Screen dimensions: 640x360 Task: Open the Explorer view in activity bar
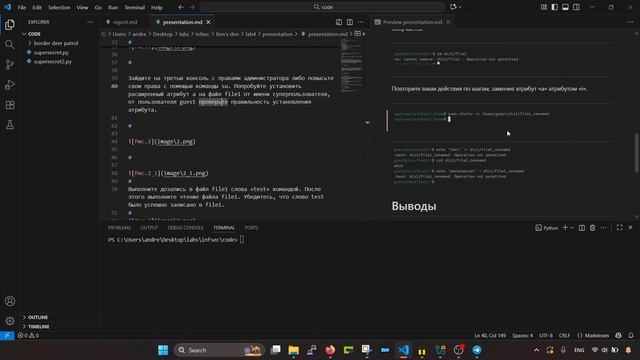click(10, 25)
